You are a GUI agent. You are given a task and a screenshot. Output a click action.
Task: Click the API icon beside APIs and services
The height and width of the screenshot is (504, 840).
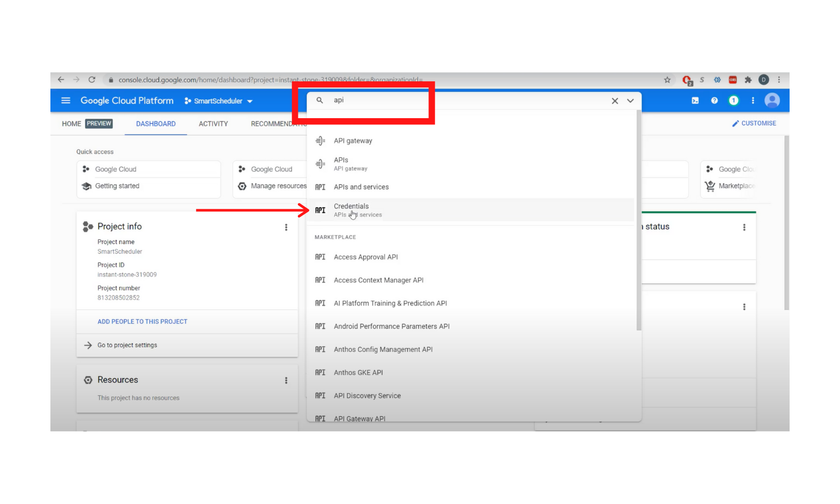pos(320,187)
